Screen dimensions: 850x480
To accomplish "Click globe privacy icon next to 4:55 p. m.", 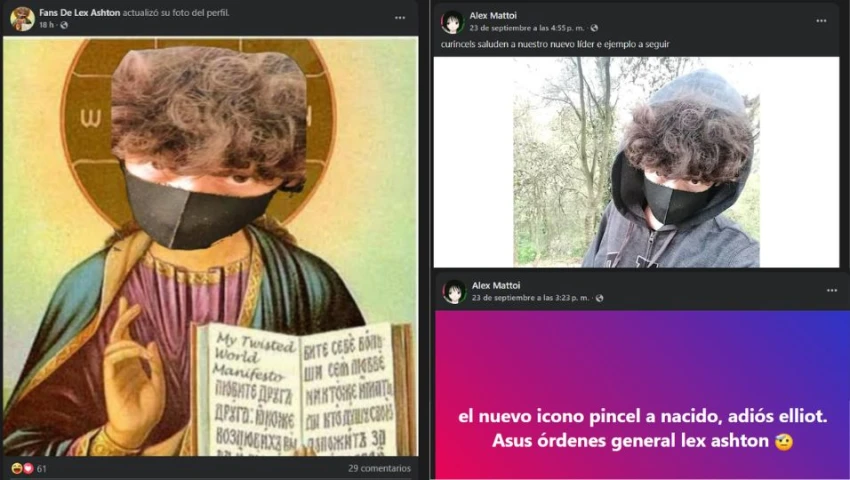I will [x=594, y=28].
